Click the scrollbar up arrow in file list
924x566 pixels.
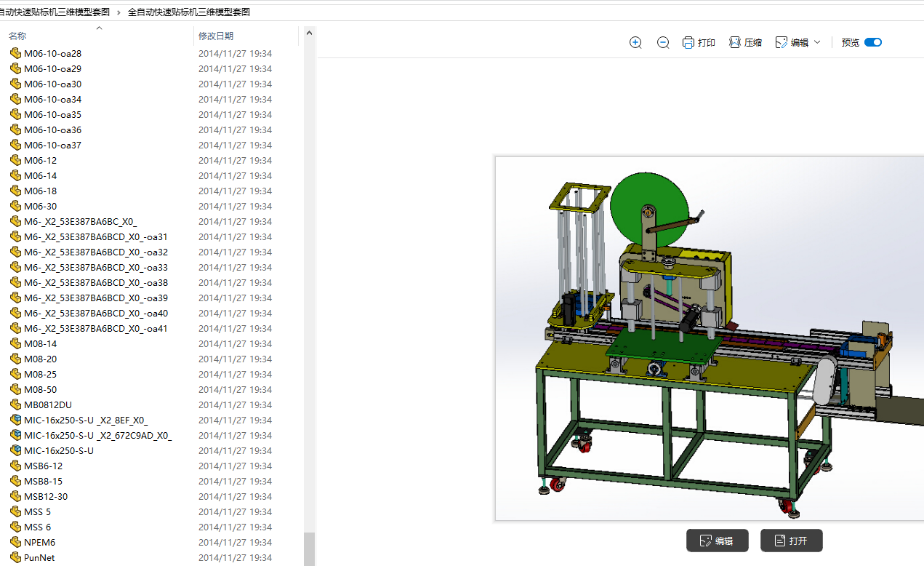[310, 33]
